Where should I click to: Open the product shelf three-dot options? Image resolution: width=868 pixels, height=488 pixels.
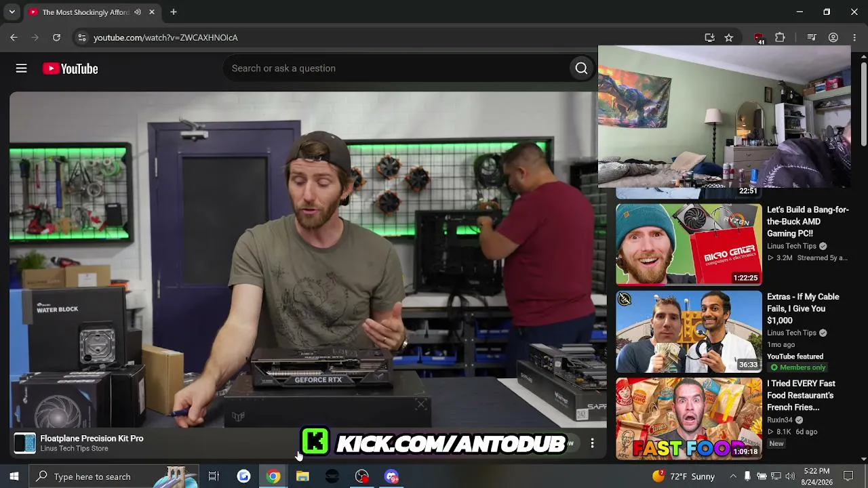592,443
